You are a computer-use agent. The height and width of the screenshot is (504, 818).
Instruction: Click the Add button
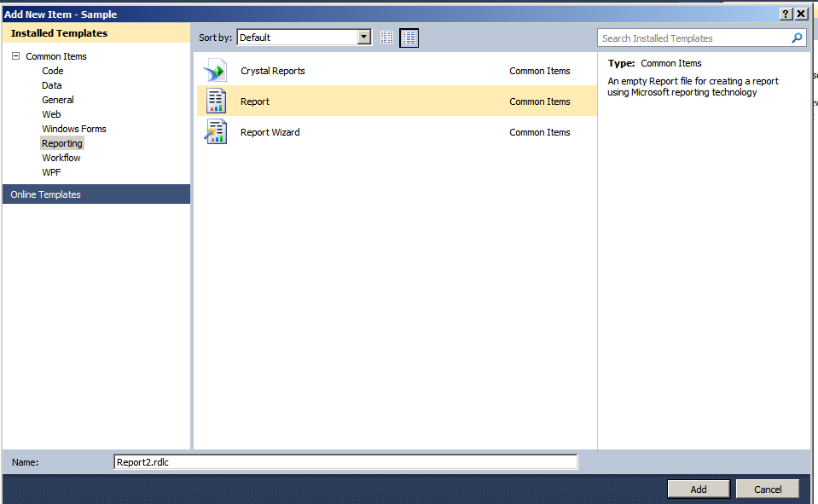[699, 490]
